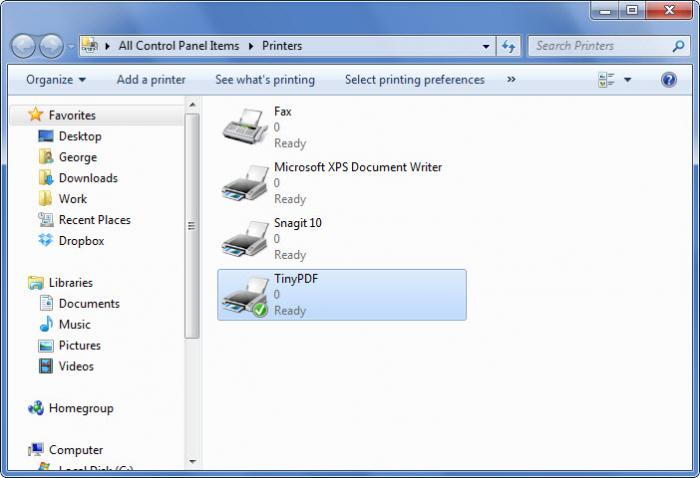Click See what's printing
Viewport: 700px width, 478px height.
point(265,80)
